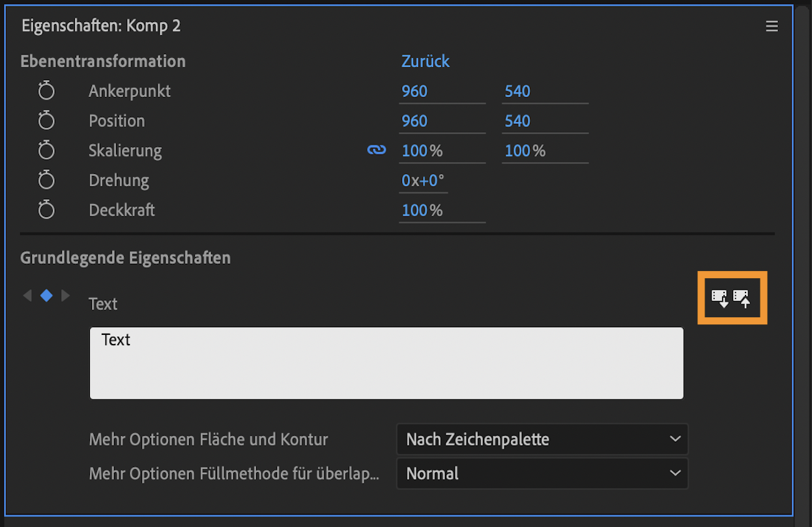Viewport: 812px width, 527px height.
Task: Click the Drehung value 0x+0°
Action: [423, 180]
